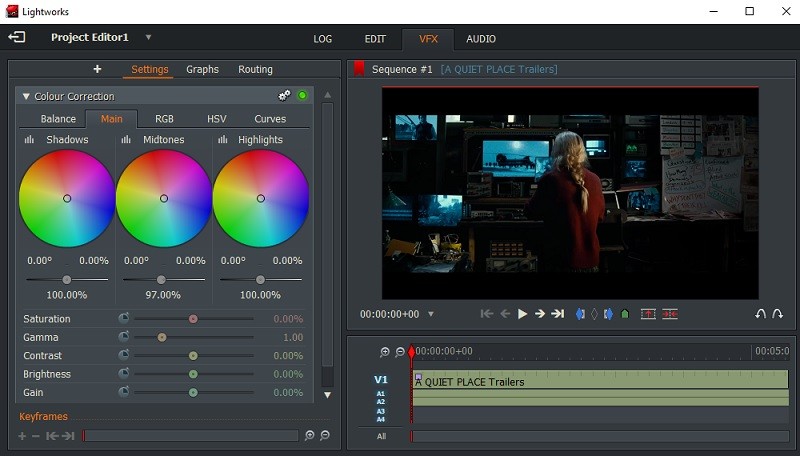Open Colour Correction effect settings gears

coord(284,95)
